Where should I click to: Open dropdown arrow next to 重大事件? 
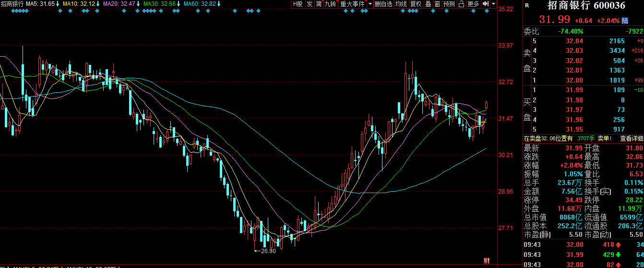click(x=370, y=4)
